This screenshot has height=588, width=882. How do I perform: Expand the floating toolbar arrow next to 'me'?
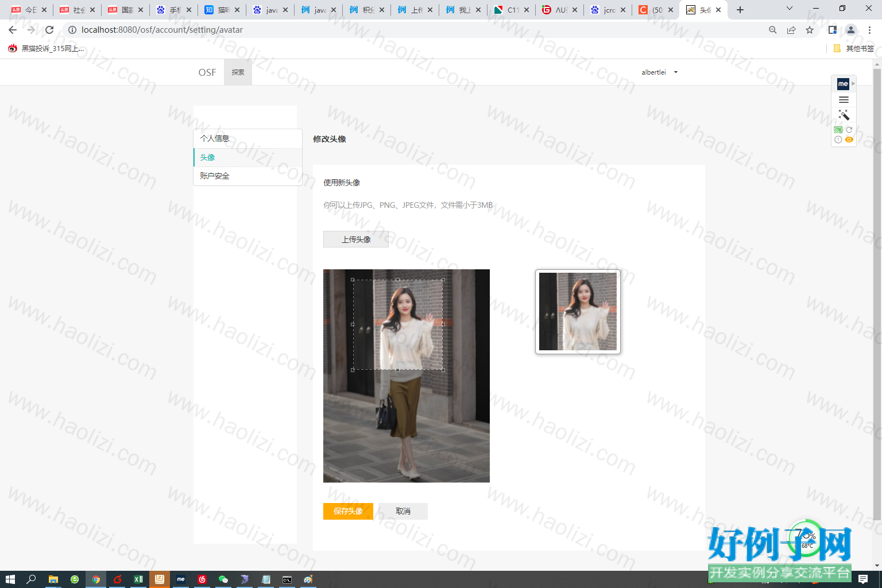click(853, 84)
